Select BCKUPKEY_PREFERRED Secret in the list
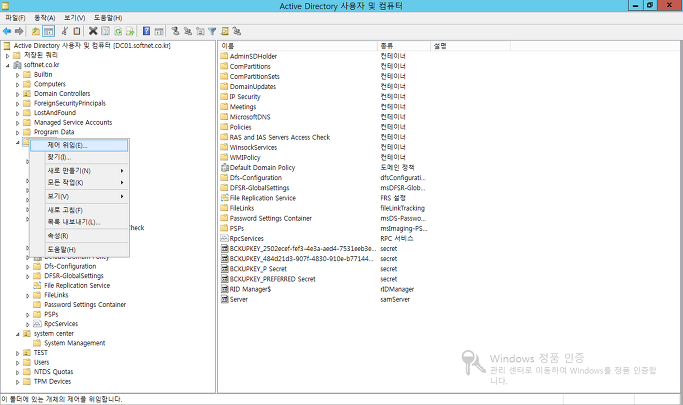The image size is (683, 405). pyautogui.click(x=273, y=279)
